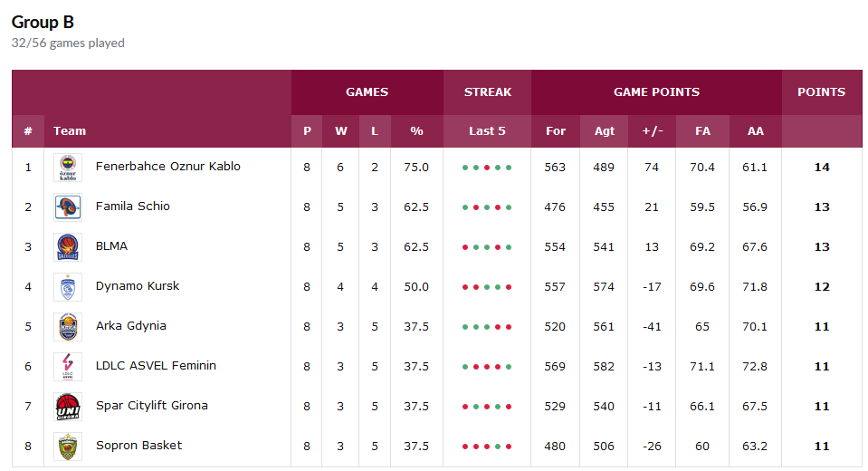Click the Fenerbahce Oznur Kablo team logo
The image size is (868, 471).
click(x=68, y=168)
